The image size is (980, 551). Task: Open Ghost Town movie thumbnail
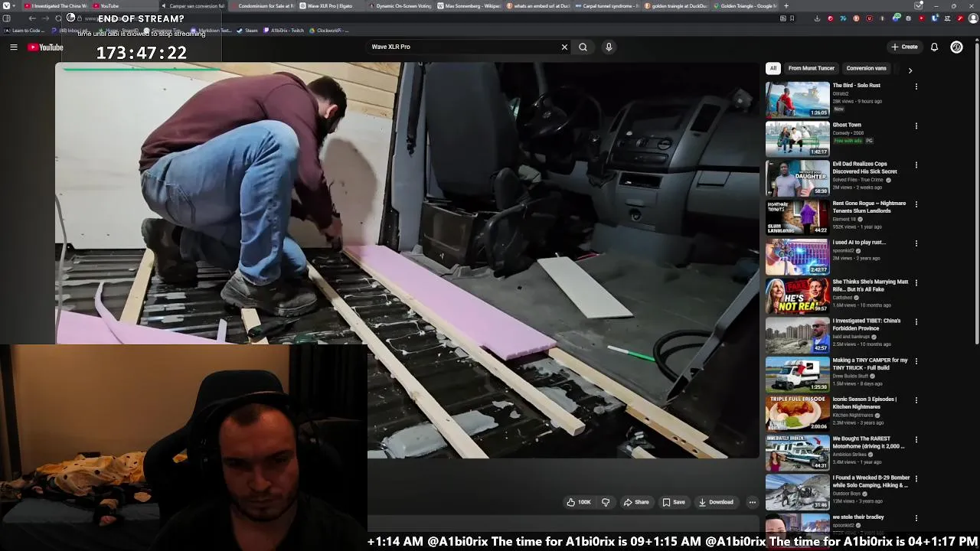click(797, 139)
